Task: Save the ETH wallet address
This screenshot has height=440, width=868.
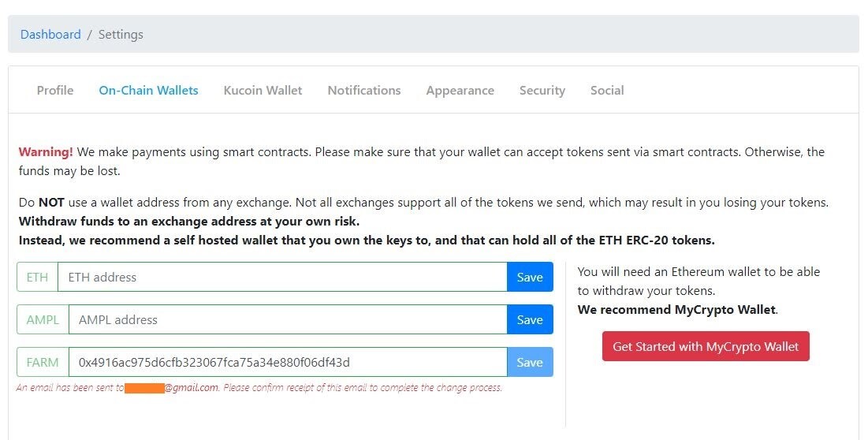Action: pos(530,277)
